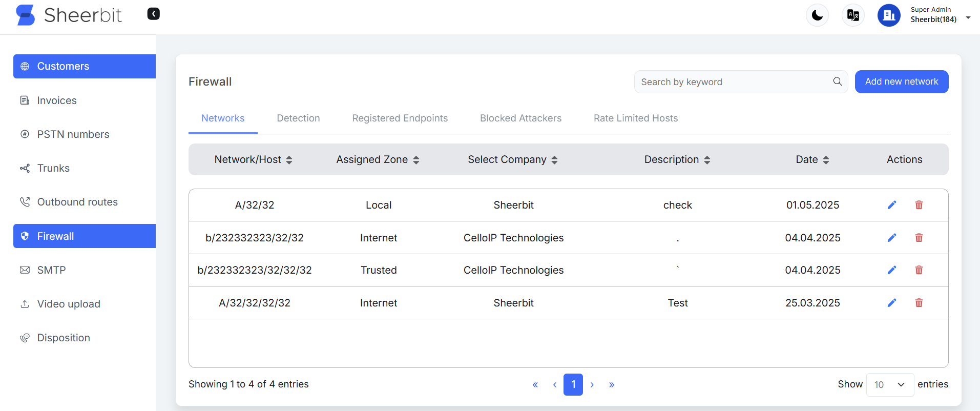Sort table by Network/Host column
The height and width of the screenshot is (411, 980).
point(289,160)
